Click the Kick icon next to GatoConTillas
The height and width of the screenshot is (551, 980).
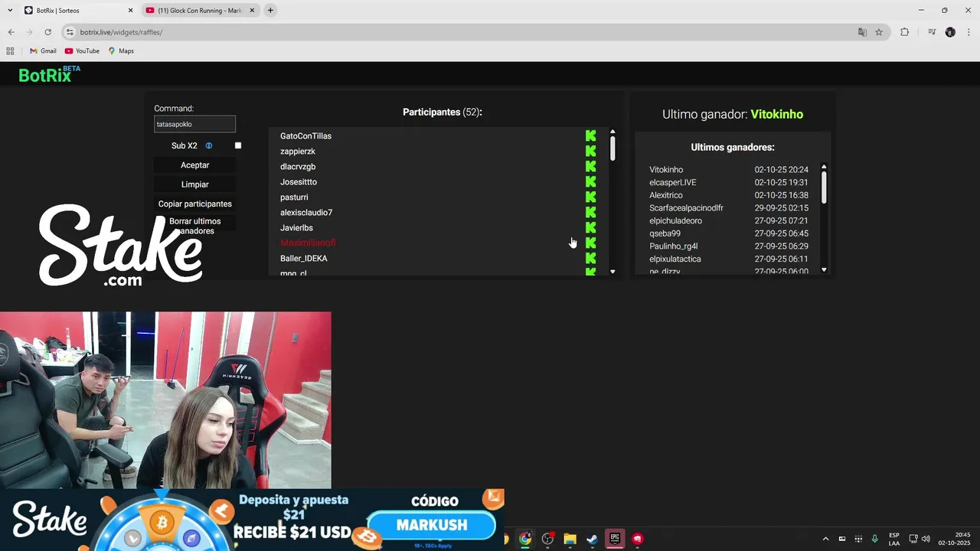pos(590,135)
